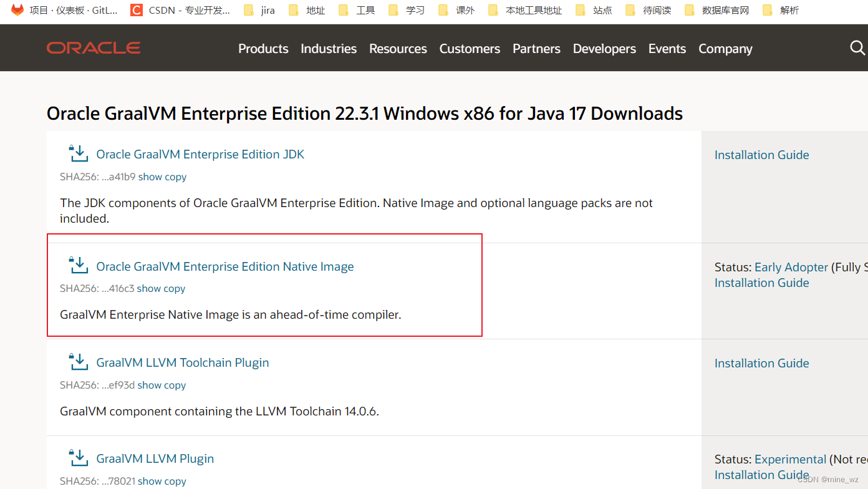Image resolution: width=868 pixels, height=489 pixels.
Task: Open the 数据库官网 bookmark
Action: pos(725,9)
